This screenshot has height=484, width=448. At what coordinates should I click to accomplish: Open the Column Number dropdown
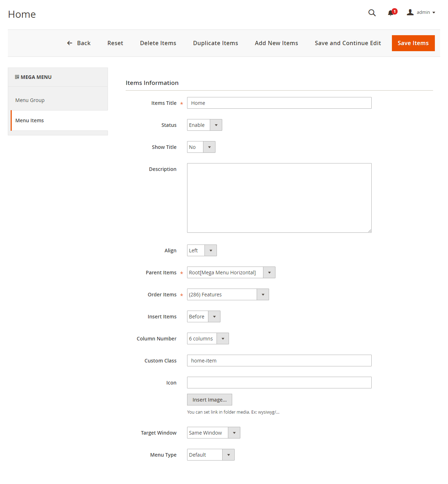click(x=208, y=339)
